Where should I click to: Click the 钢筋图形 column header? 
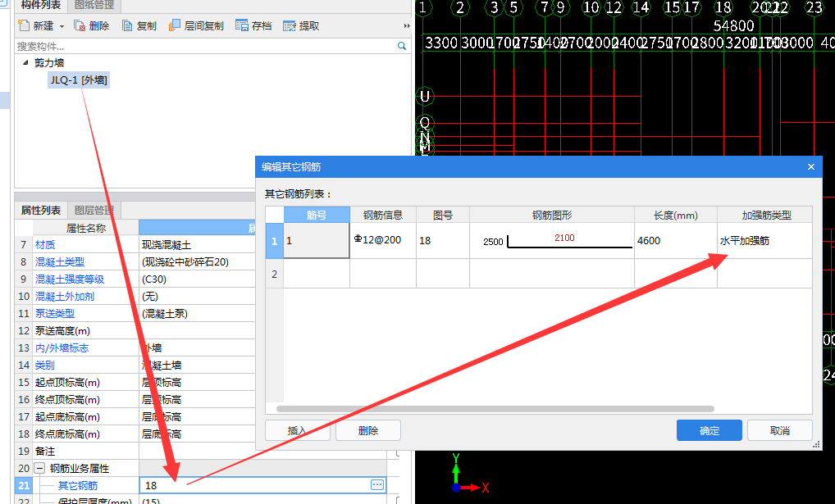click(552, 215)
